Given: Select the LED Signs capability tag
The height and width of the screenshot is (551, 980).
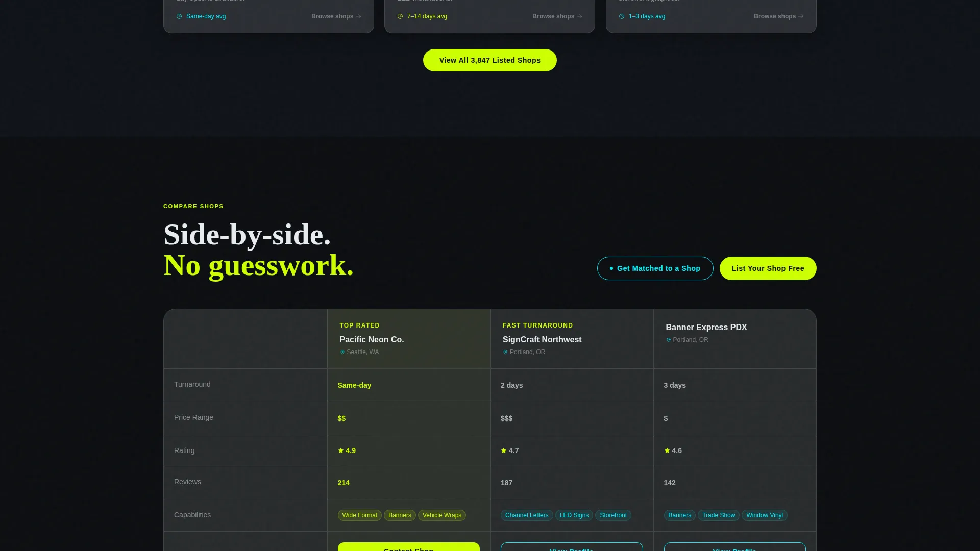Looking at the screenshot, I should point(574,515).
